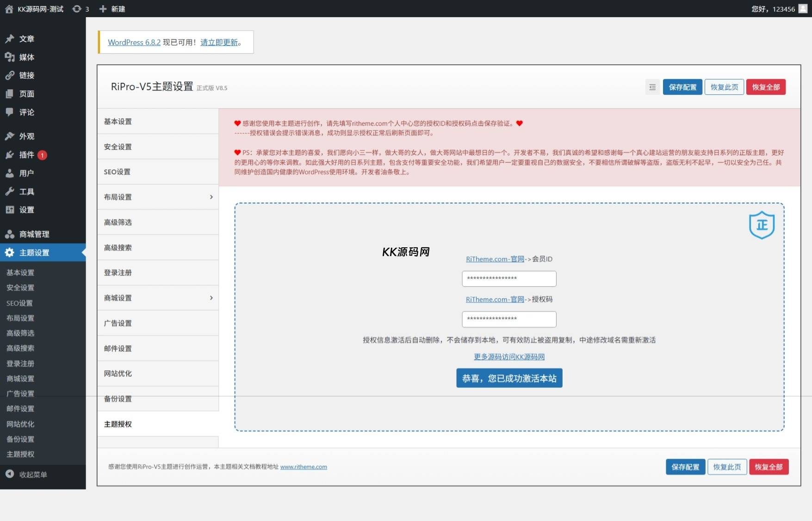Open sidebar submenu 网站优化
Image resolution: width=812 pixels, height=521 pixels.
click(20, 424)
